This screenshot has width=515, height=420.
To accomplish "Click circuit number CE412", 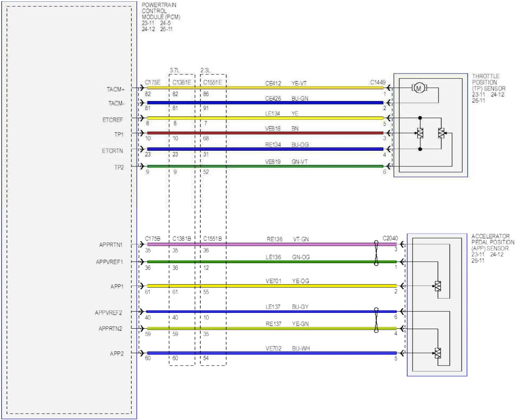I will (x=273, y=84).
